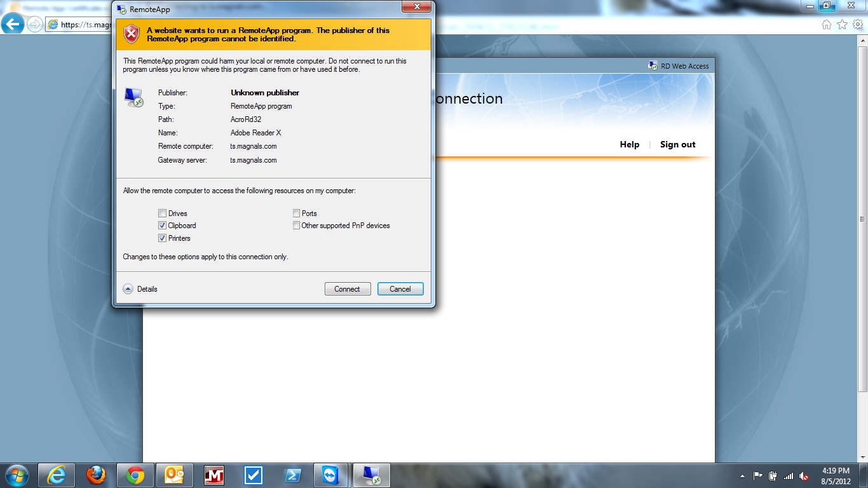Click the Connect button

tap(347, 289)
